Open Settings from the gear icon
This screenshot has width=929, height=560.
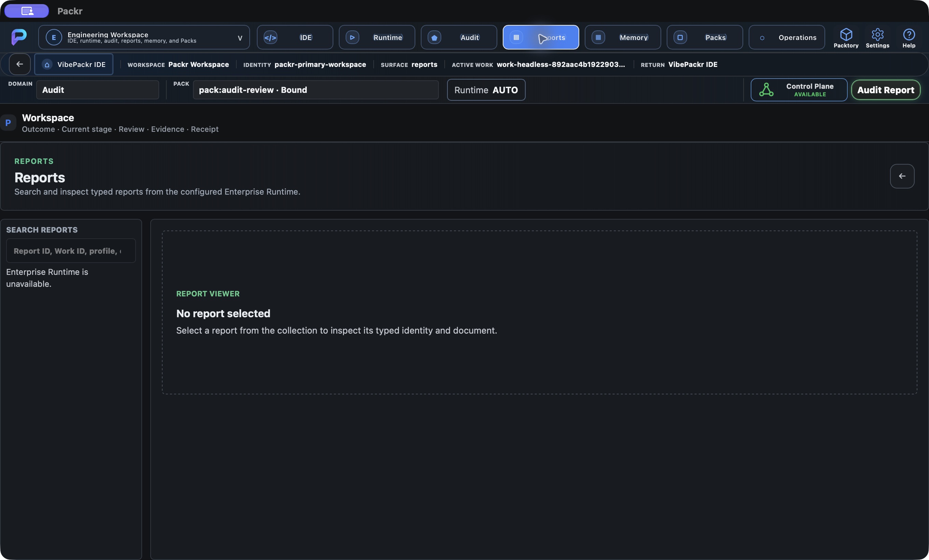pos(877,38)
